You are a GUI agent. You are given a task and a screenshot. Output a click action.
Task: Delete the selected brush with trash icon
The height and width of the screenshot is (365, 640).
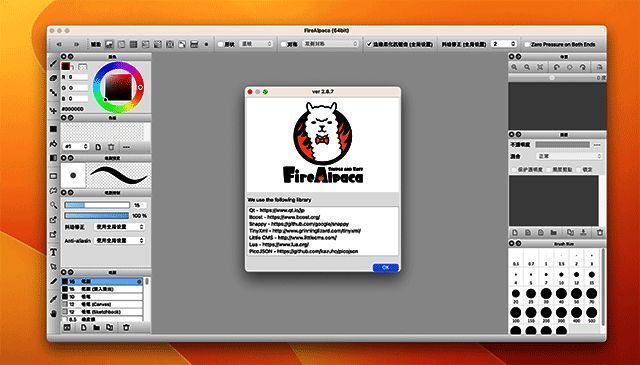pos(126,327)
